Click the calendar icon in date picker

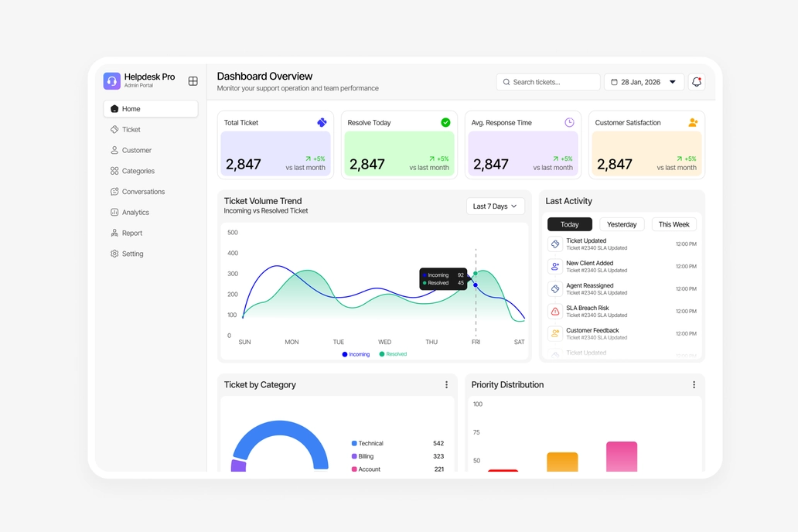click(x=614, y=82)
